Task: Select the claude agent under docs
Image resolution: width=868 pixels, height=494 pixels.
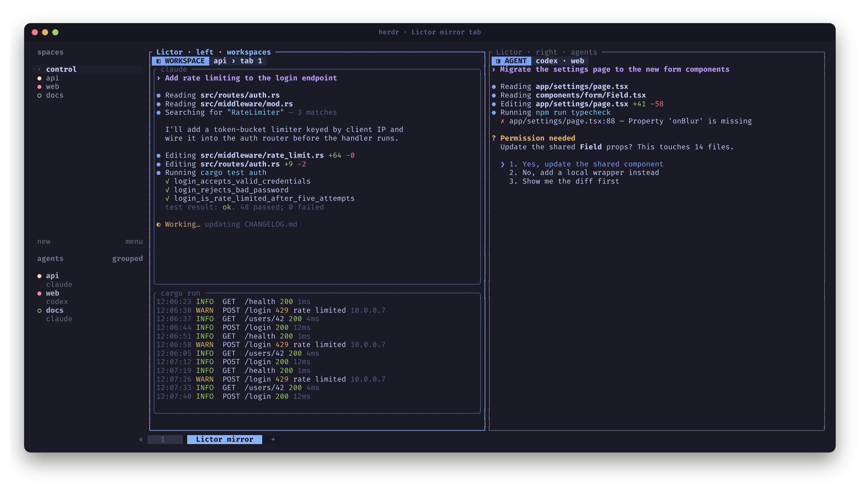Action: 59,319
